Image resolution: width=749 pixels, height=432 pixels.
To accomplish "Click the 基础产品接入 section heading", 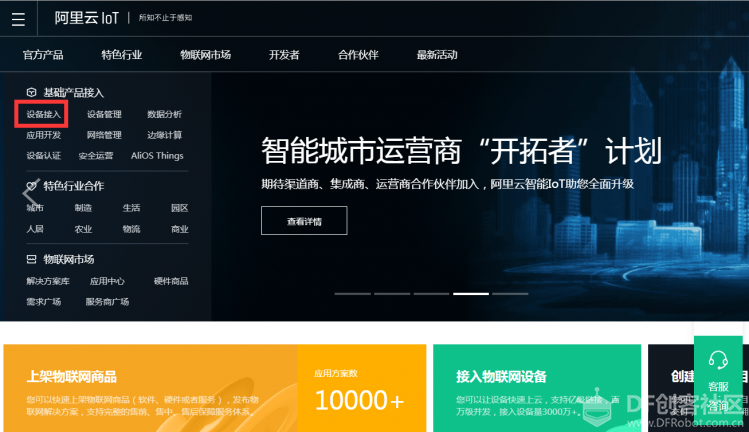I will tap(74, 93).
